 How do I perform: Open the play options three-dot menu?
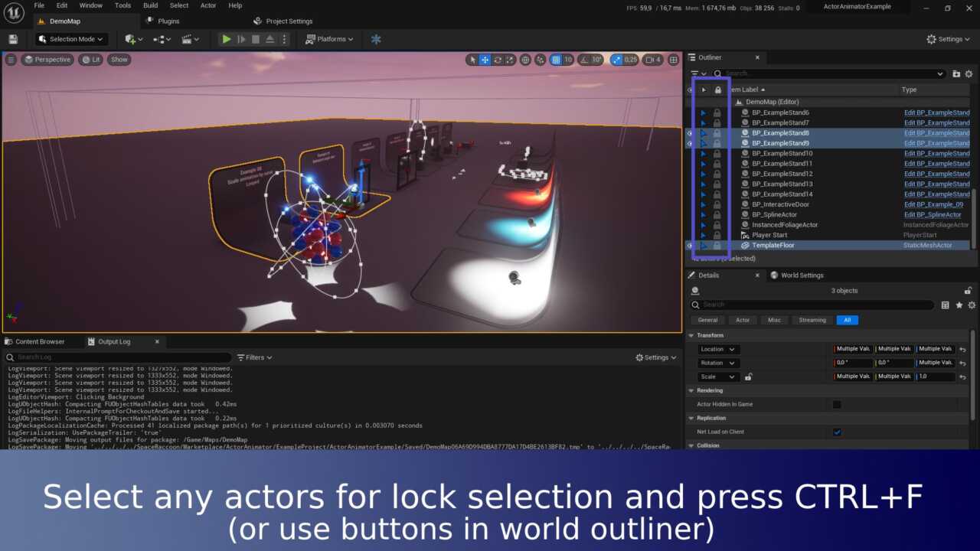pos(285,39)
